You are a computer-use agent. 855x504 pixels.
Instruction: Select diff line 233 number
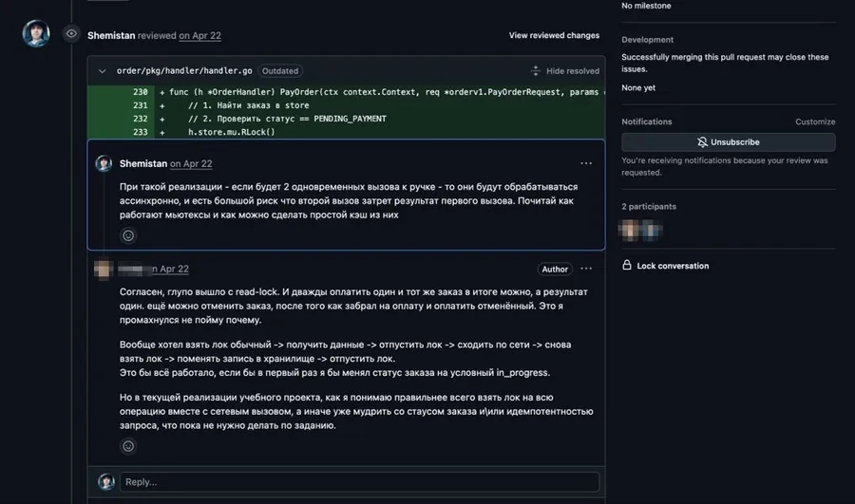tap(141, 132)
